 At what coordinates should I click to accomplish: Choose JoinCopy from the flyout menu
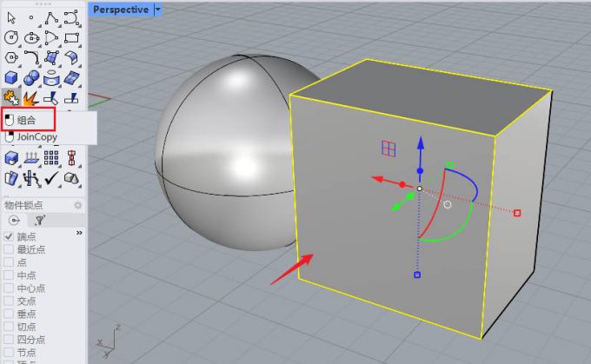(x=33, y=136)
